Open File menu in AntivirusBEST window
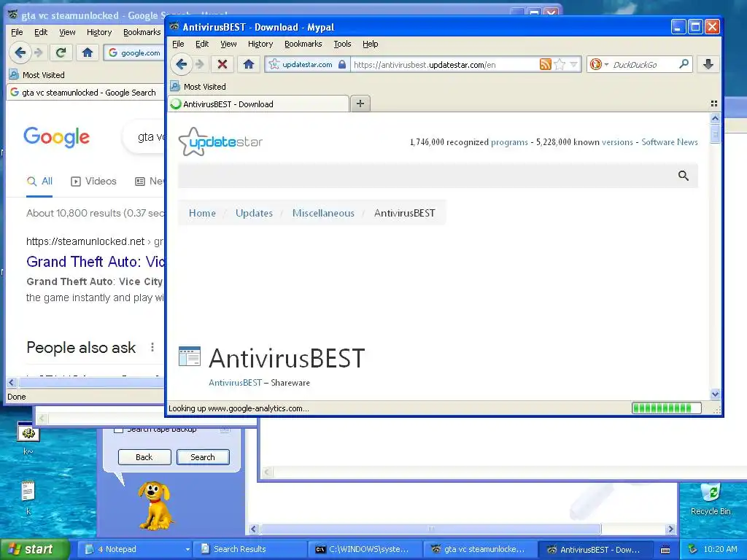The image size is (747, 560). click(x=178, y=44)
